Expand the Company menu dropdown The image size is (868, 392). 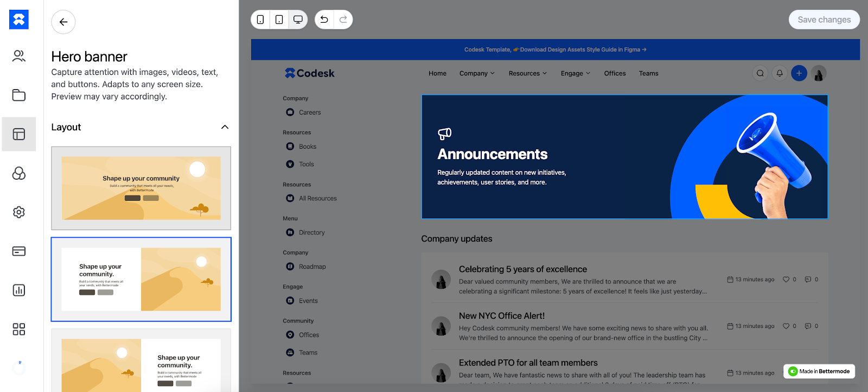coord(477,73)
